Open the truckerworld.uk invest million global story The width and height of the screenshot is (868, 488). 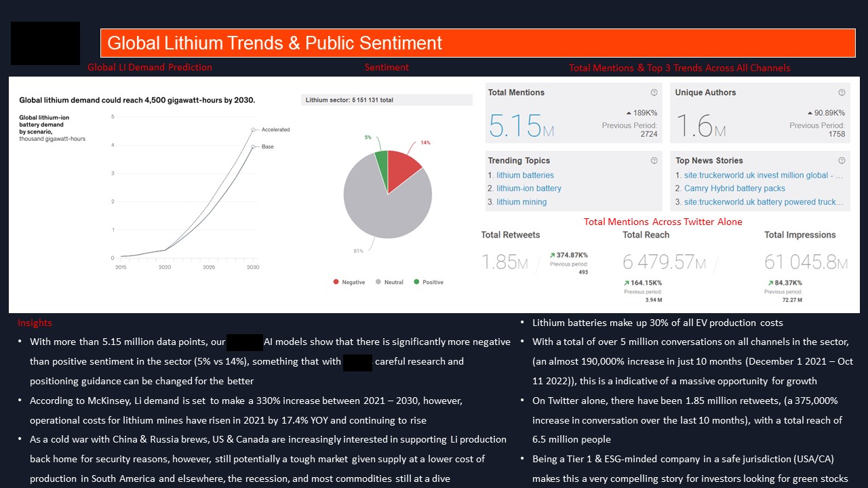764,176
